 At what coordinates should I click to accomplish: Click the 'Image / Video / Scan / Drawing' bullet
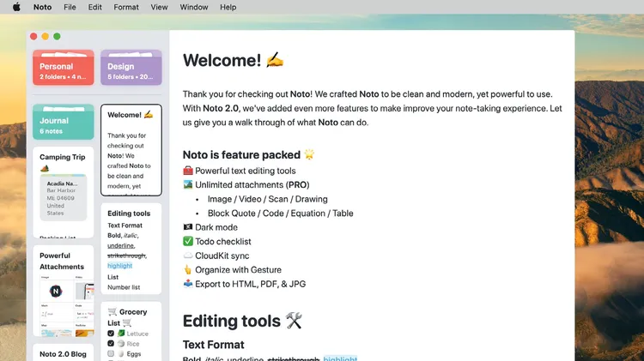(267, 199)
